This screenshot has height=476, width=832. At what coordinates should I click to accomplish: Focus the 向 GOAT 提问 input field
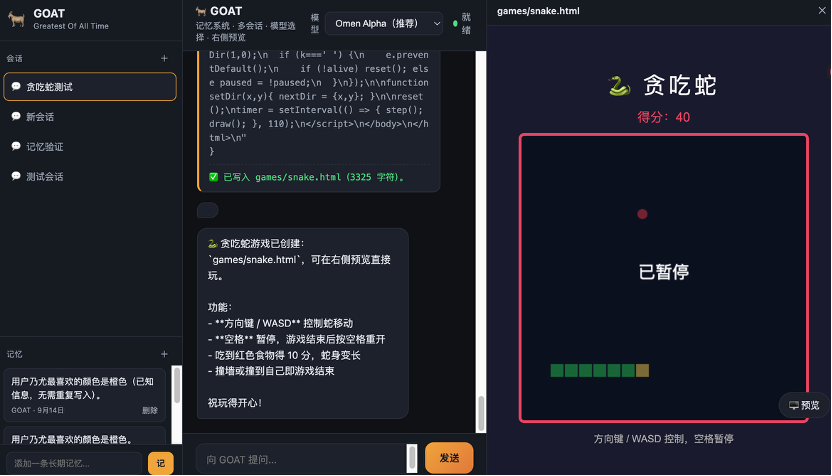click(301, 459)
